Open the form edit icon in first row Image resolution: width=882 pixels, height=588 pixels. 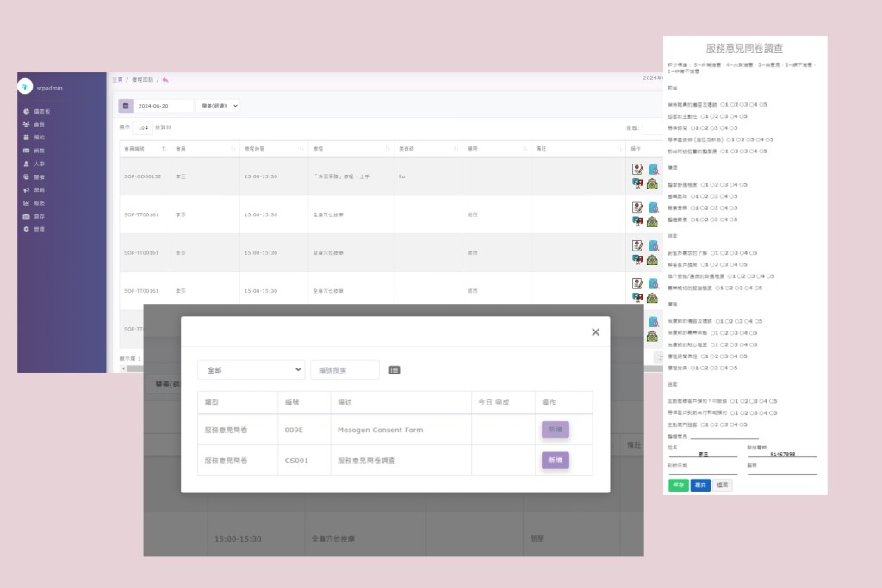click(x=637, y=170)
